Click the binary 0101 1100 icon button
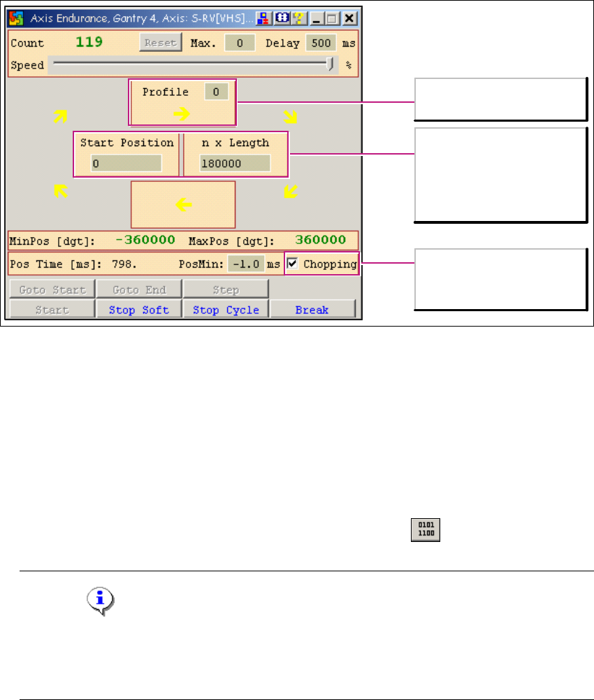This screenshot has height=700, width=594. click(426, 530)
